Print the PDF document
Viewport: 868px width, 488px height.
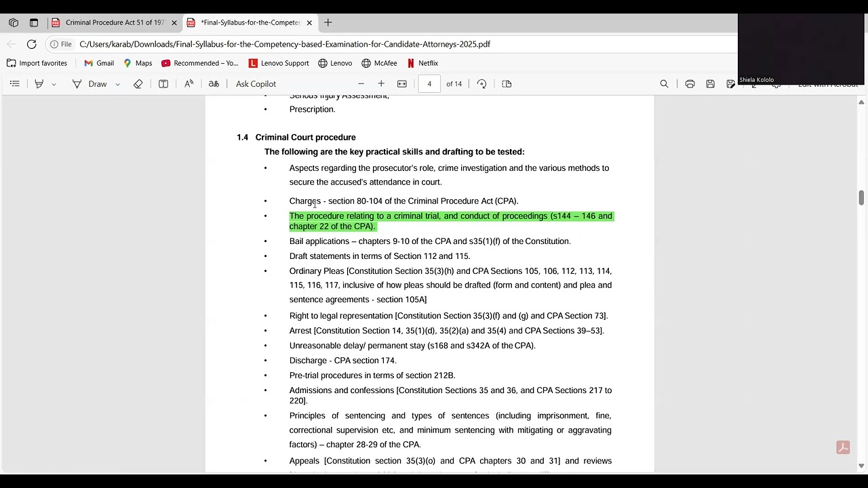click(690, 84)
